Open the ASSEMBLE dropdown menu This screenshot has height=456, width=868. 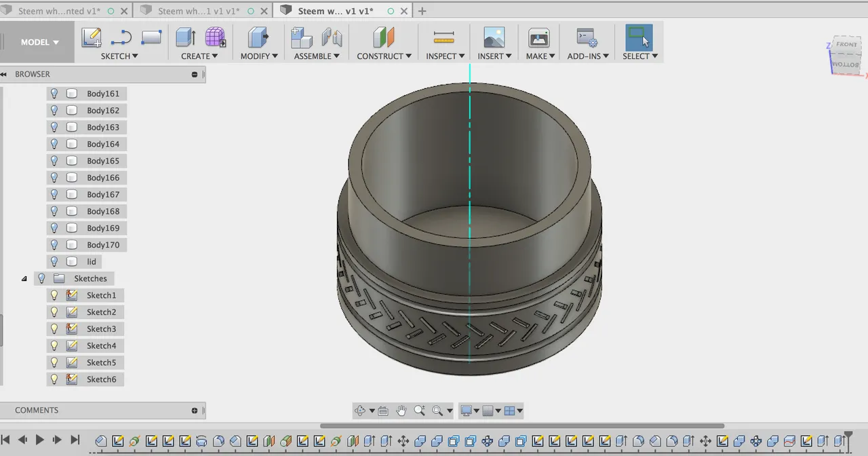pyautogui.click(x=317, y=56)
